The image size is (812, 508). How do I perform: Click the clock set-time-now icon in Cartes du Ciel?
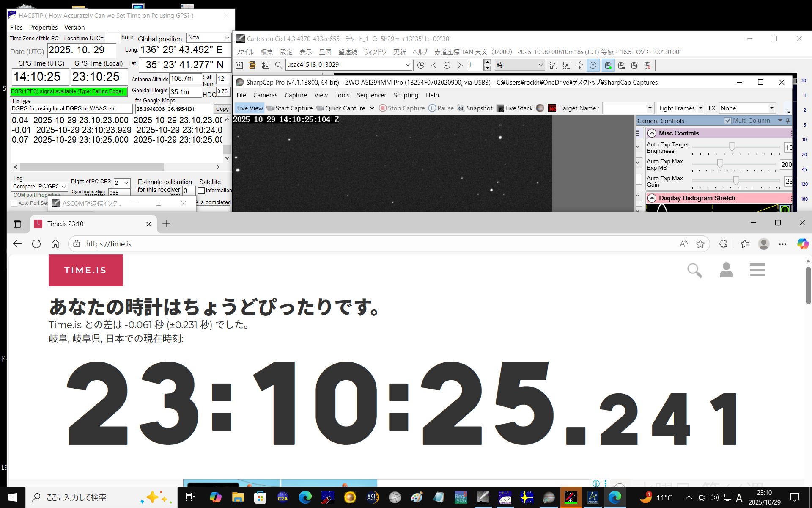tap(421, 65)
